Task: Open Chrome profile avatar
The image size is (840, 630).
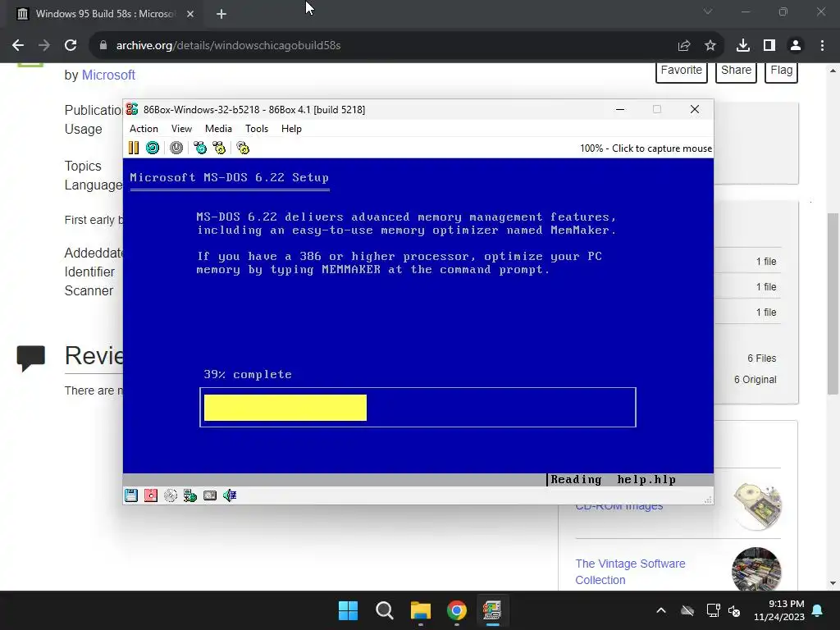Action: pyautogui.click(x=796, y=46)
